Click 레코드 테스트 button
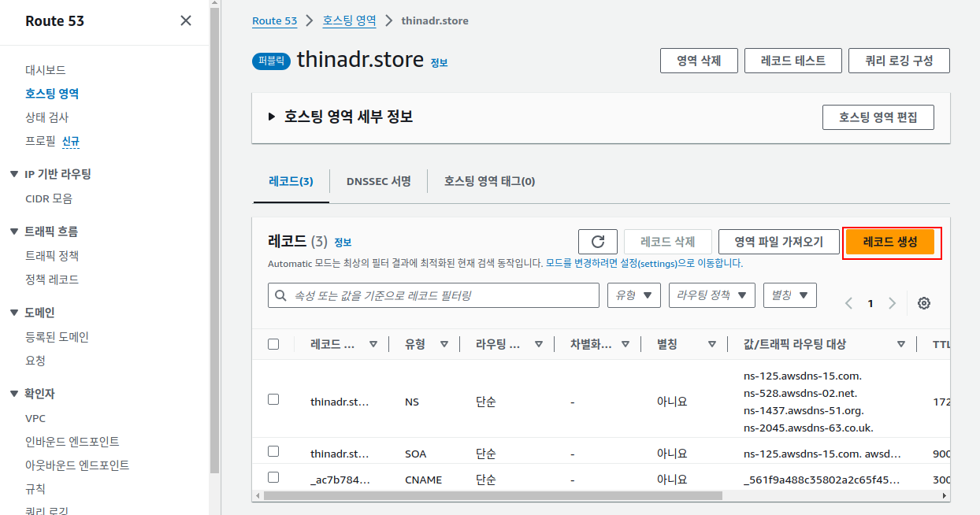The height and width of the screenshot is (515, 980). pos(793,61)
